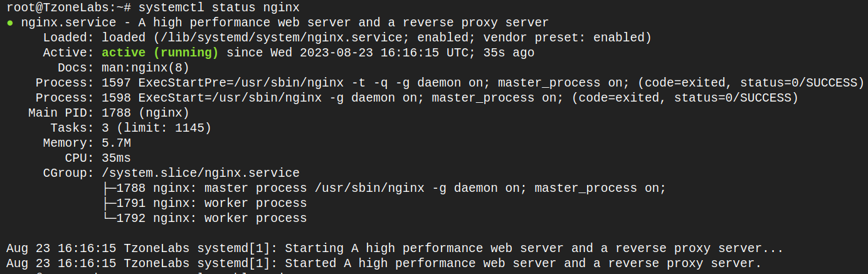
Task: Click the green "active (running)" status text
Action: click(160, 53)
